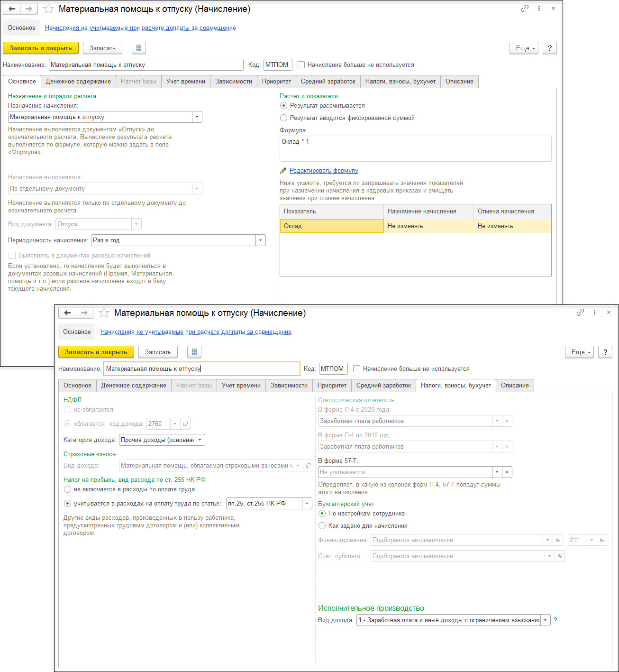Expand the Исполнительное производство Вид дохода dropdown
The height and width of the screenshot is (672, 619).
[546, 620]
